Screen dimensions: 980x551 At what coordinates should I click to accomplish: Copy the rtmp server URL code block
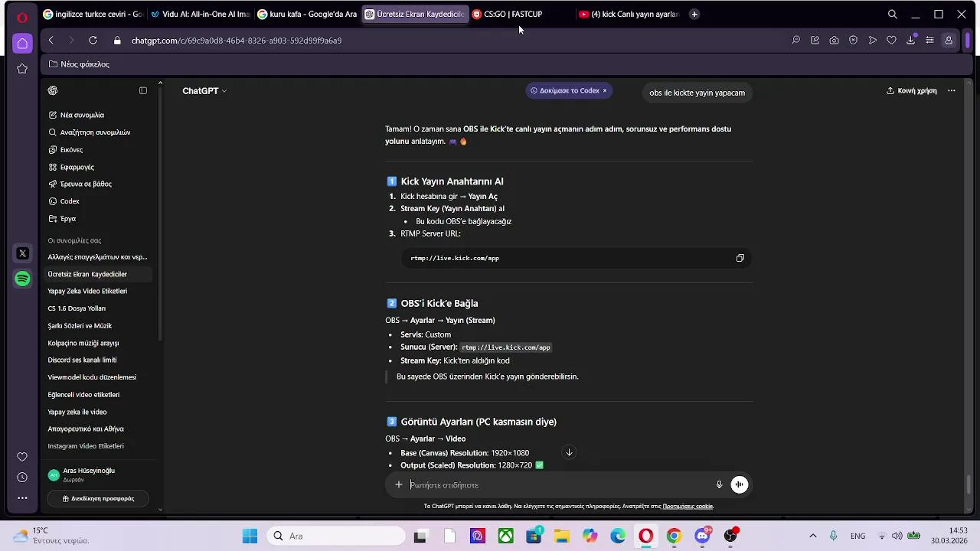tap(740, 258)
